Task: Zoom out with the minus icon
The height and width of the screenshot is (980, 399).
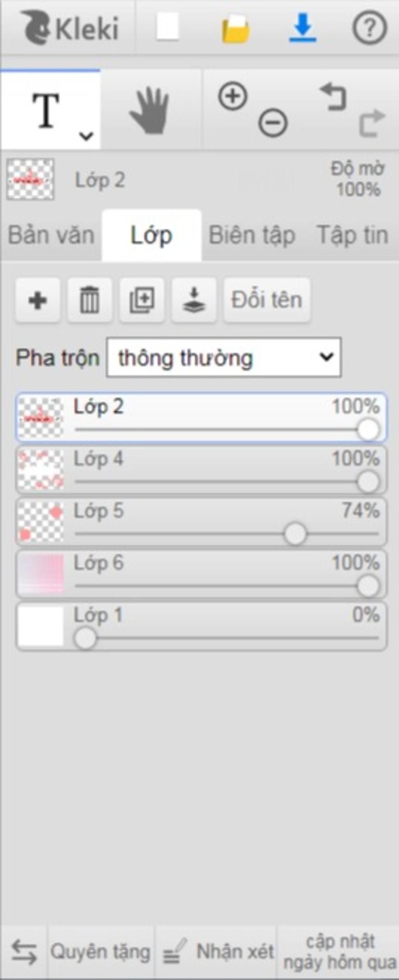Action: pos(273,123)
